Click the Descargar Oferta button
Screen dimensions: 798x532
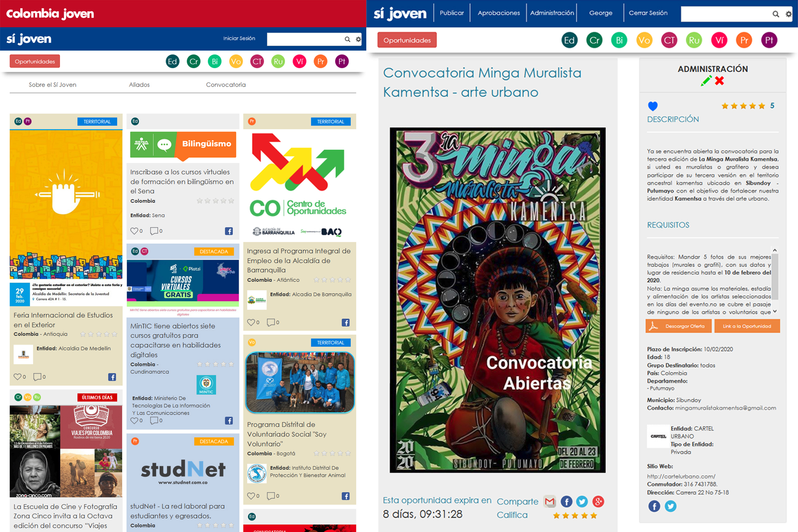tap(679, 326)
